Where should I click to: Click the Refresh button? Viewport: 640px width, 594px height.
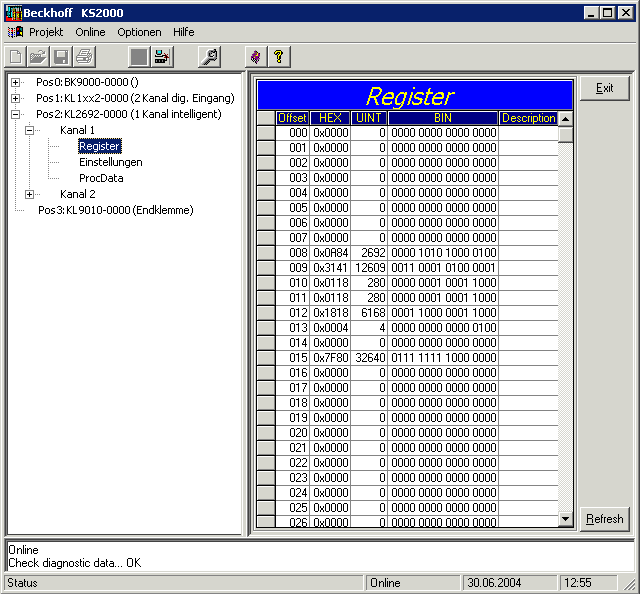tap(604, 519)
